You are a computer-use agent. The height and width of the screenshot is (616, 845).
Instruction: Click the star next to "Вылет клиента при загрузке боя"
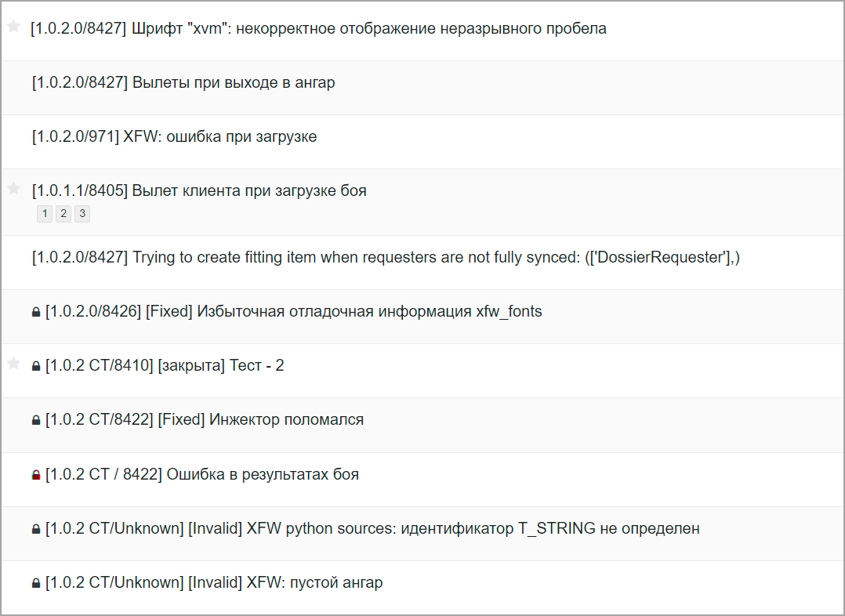coord(13,188)
